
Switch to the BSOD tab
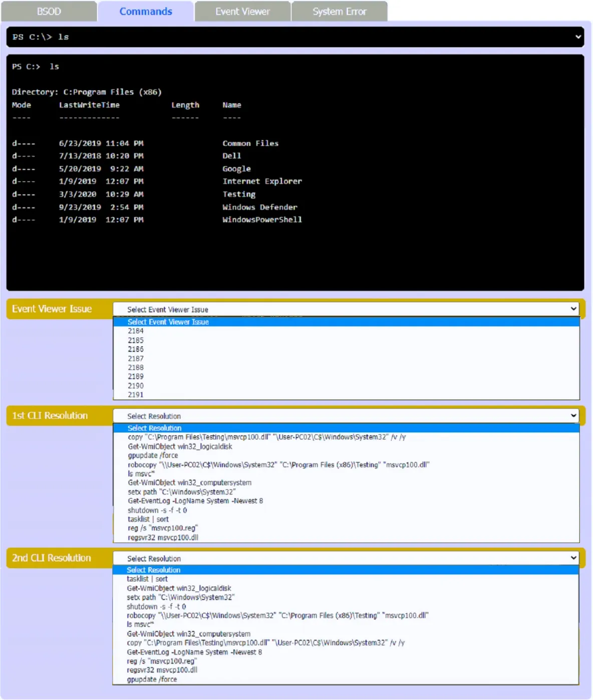pos(49,11)
